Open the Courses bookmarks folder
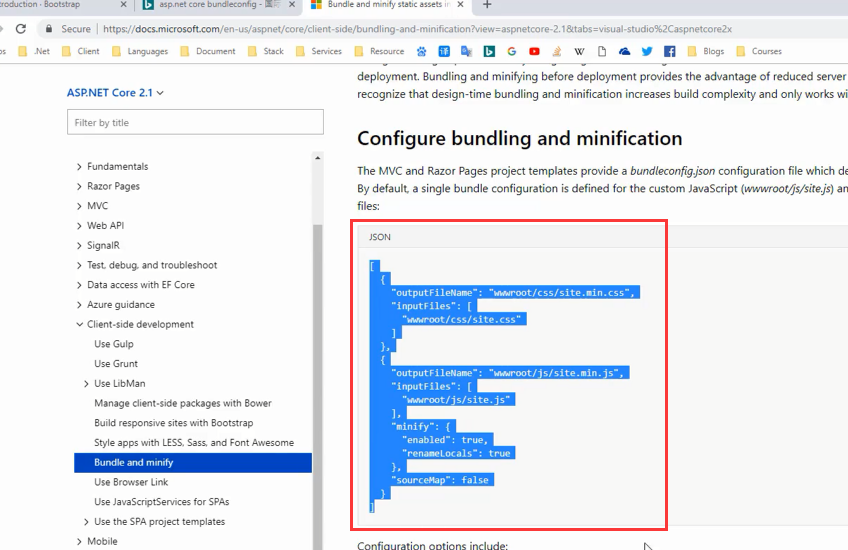The width and height of the screenshot is (848, 550). pyautogui.click(x=759, y=51)
